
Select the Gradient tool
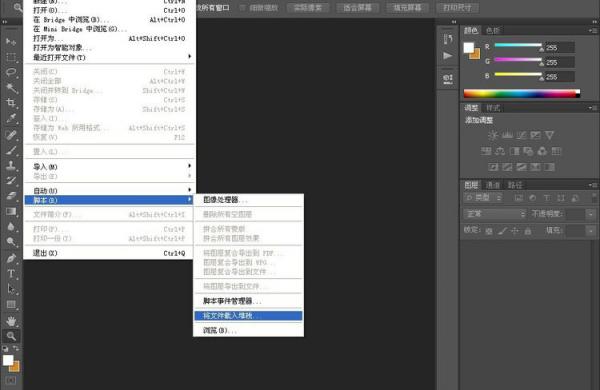click(x=11, y=211)
